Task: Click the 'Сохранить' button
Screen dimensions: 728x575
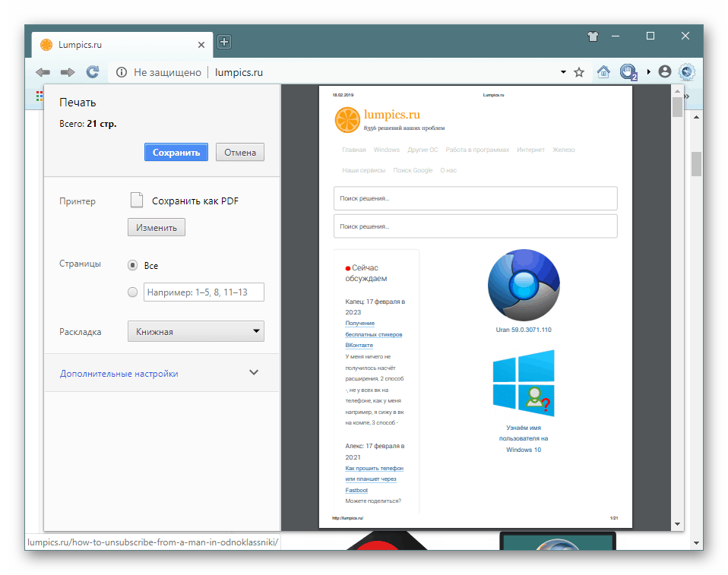Action: 176,152
